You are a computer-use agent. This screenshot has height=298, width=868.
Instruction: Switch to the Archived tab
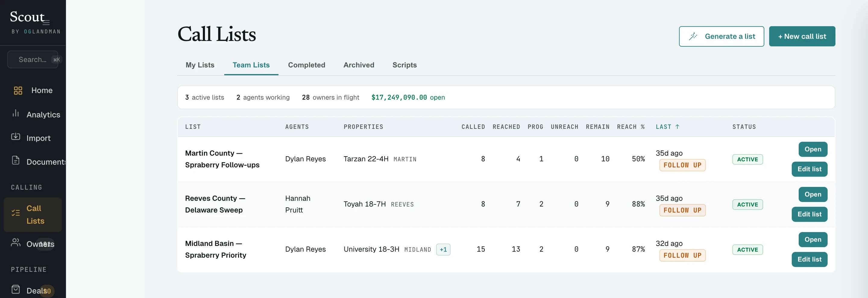click(359, 65)
